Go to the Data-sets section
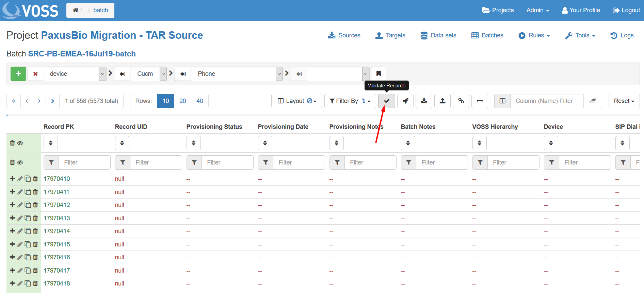This screenshot has height=293, width=644. click(x=438, y=35)
